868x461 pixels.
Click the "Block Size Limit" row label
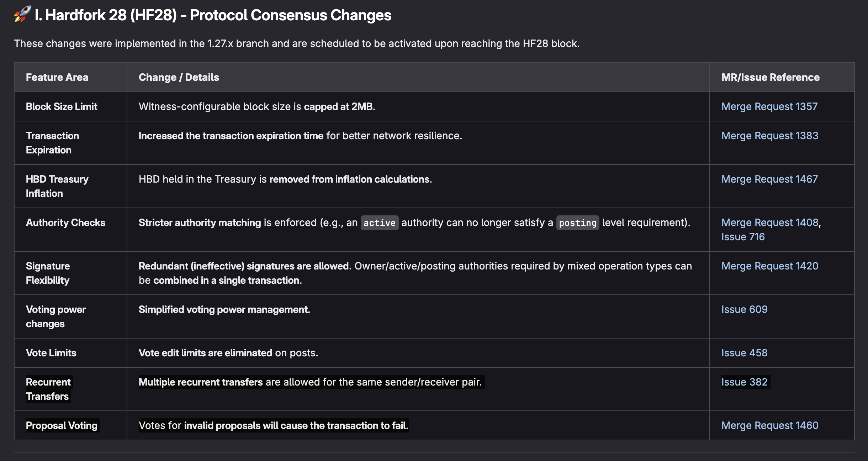tap(62, 106)
